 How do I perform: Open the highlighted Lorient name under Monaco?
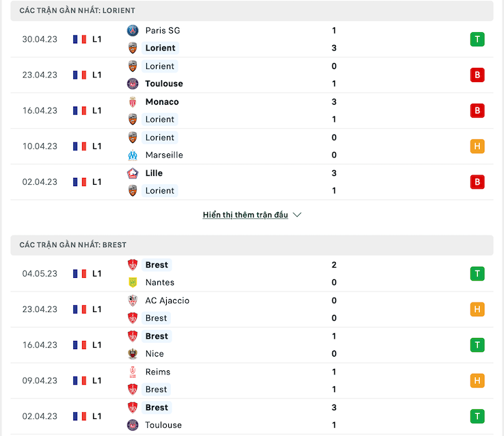pos(160,119)
